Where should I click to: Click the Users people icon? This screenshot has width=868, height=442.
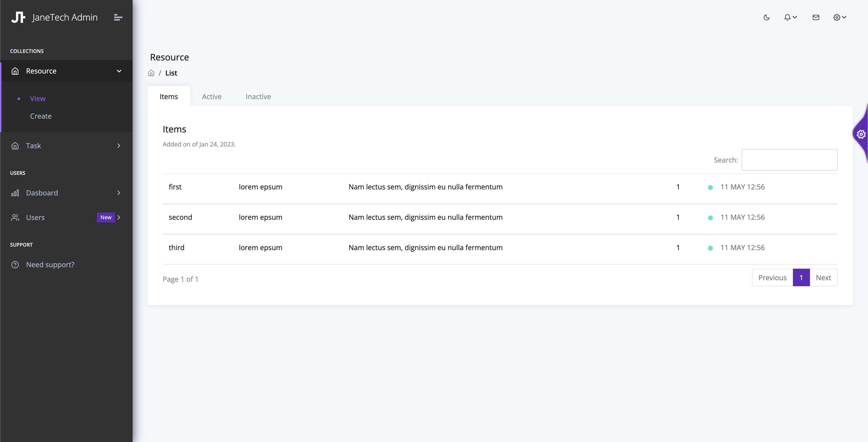click(15, 217)
